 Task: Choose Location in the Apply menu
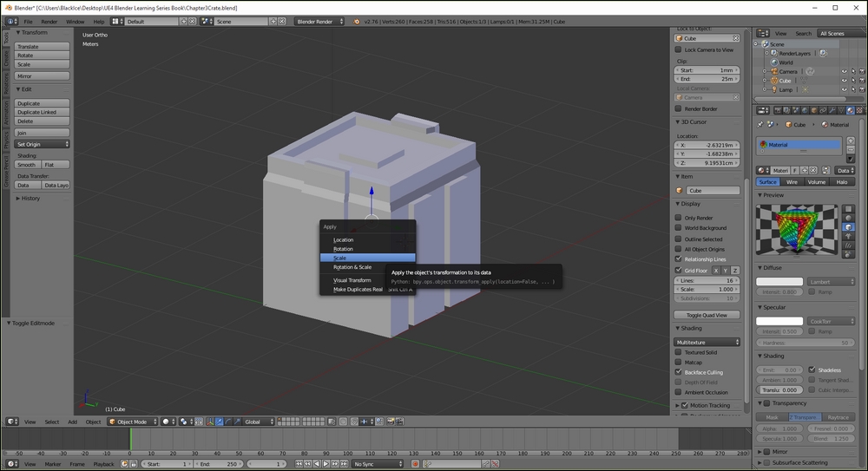[x=367, y=240]
